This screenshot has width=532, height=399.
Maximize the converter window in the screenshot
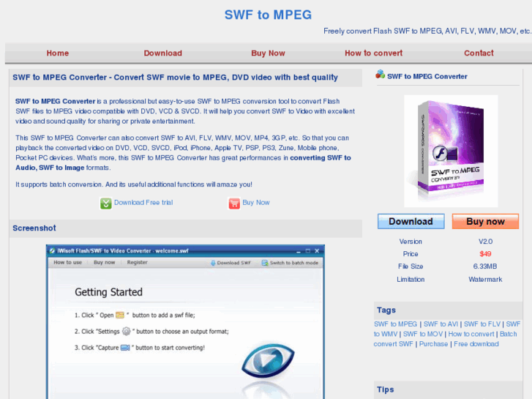pyautogui.click(x=308, y=250)
